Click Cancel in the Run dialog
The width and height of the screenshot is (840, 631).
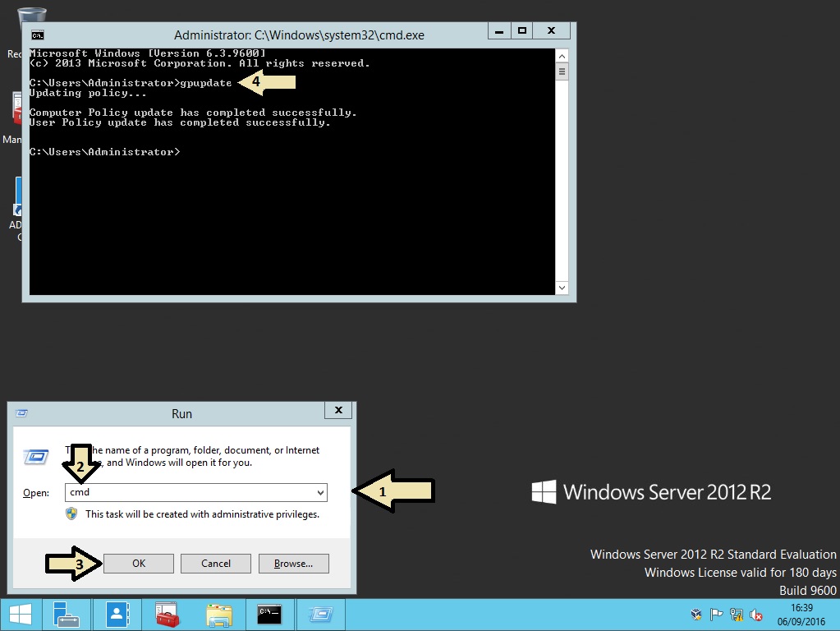pyautogui.click(x=215, y=563)
